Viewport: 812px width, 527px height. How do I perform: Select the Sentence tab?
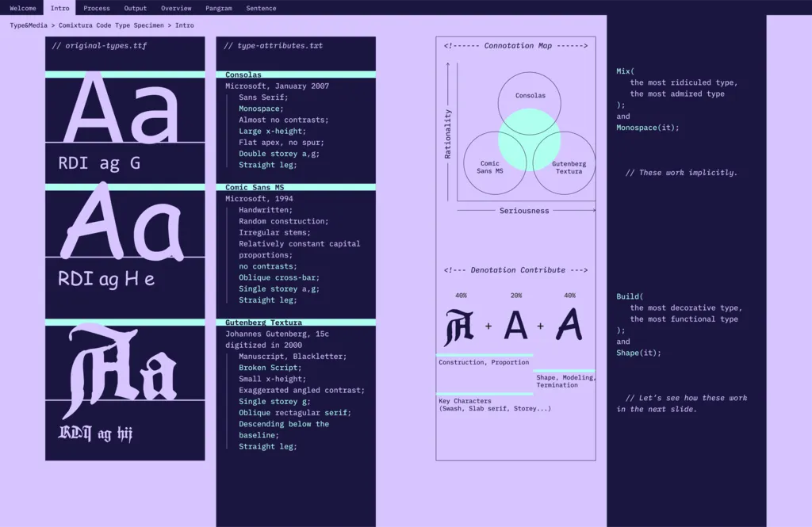262,8
